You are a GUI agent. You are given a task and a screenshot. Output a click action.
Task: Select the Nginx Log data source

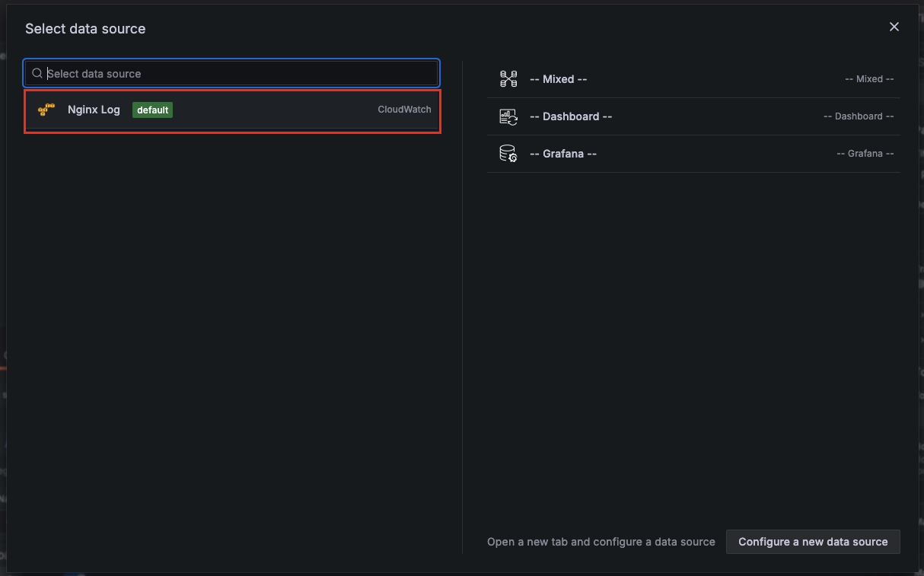click(232, 110)
